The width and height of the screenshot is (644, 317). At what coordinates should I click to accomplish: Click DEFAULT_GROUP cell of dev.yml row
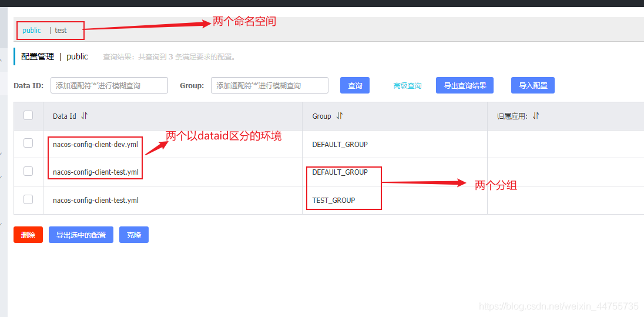340,144
